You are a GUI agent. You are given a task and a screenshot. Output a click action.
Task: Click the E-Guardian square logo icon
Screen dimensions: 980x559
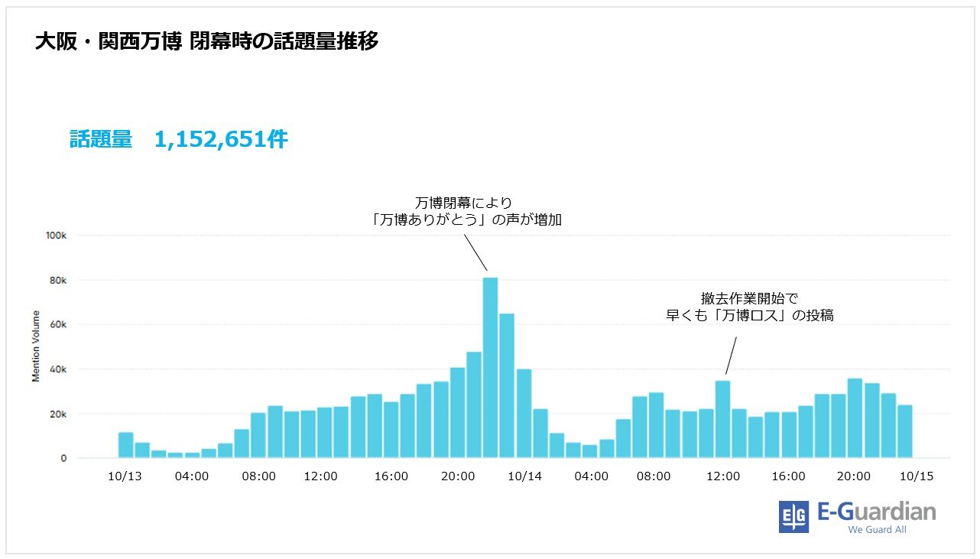(x=793, y=517)
